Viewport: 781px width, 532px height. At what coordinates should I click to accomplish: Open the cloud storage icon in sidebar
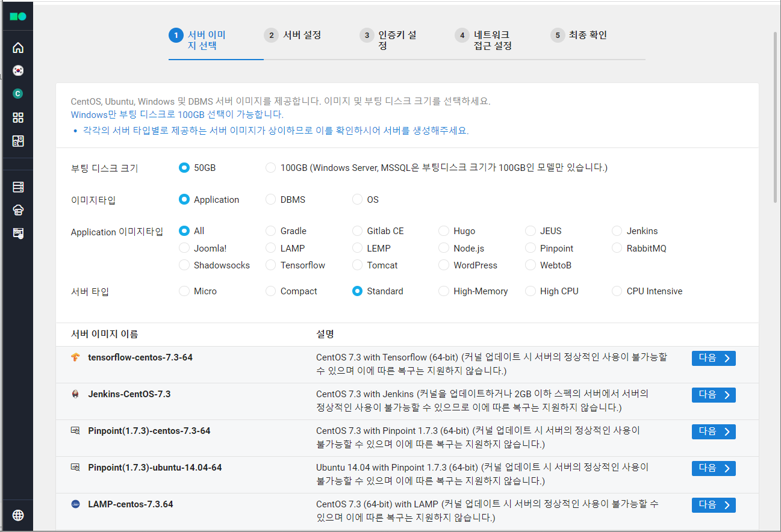[x=18, y=210]
